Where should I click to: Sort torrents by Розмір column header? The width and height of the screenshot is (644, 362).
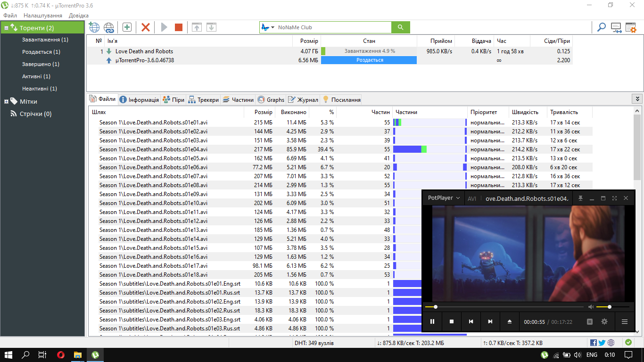306,41
